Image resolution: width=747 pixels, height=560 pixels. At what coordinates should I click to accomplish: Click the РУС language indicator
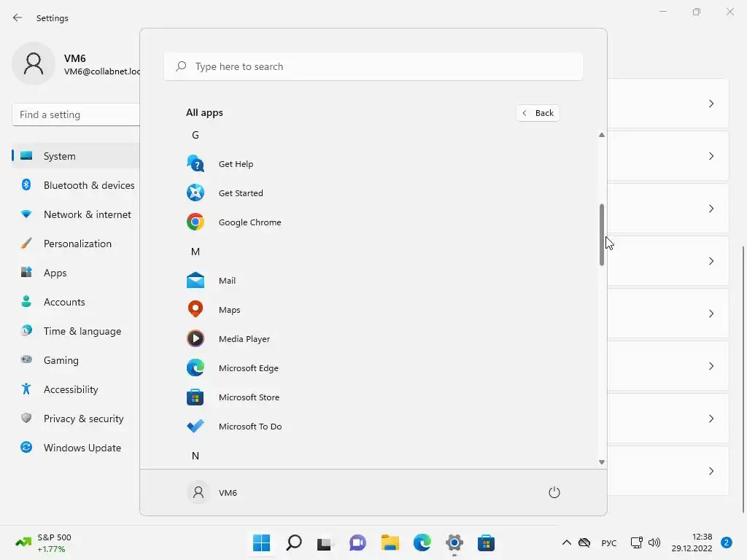[x=609, y=542]
